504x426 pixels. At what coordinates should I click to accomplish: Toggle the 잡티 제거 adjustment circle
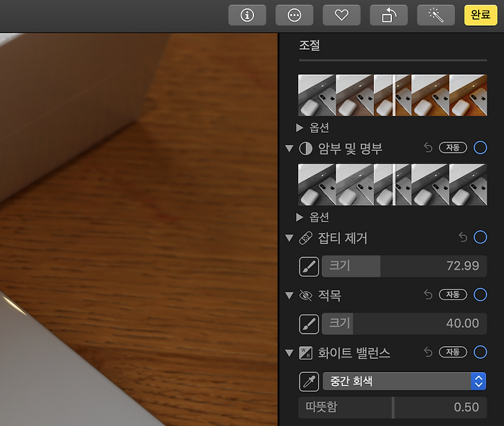pos(480,237)
